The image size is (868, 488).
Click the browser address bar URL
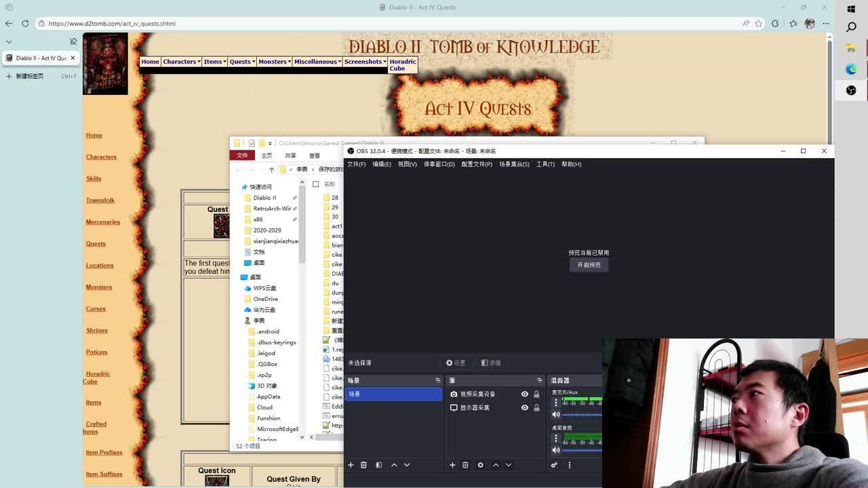(112, 24)
